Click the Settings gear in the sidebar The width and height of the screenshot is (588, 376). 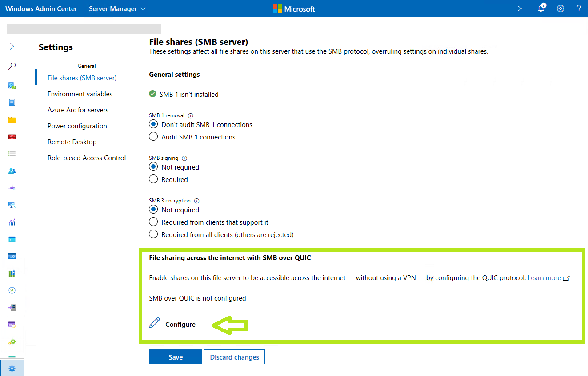click(x=12, y=368)
